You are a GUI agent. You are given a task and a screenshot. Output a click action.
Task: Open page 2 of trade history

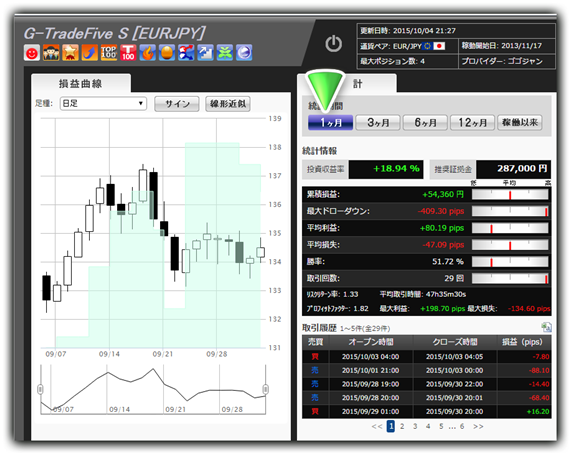click(402, 426)
